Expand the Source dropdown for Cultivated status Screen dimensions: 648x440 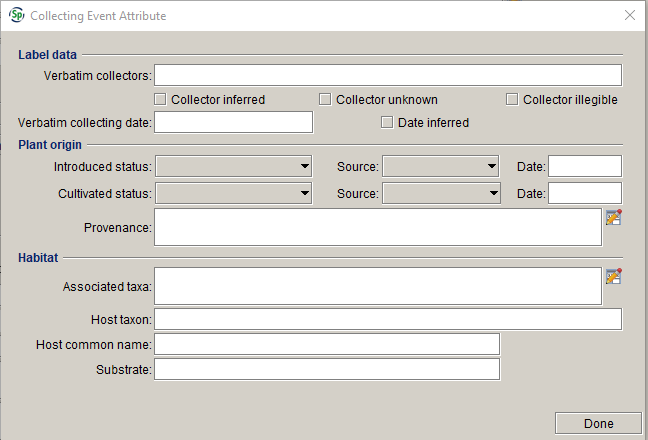pos(441,194)
